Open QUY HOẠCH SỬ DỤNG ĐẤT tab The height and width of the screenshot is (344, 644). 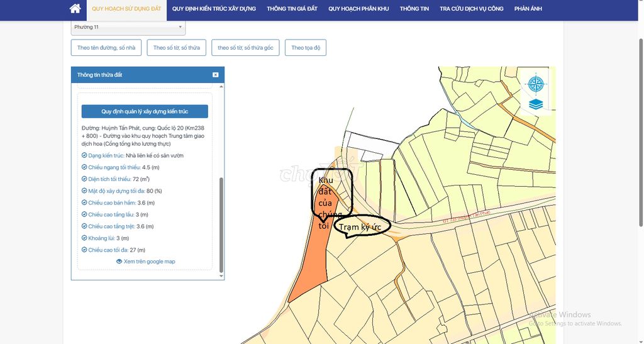(x=126, y=9)
